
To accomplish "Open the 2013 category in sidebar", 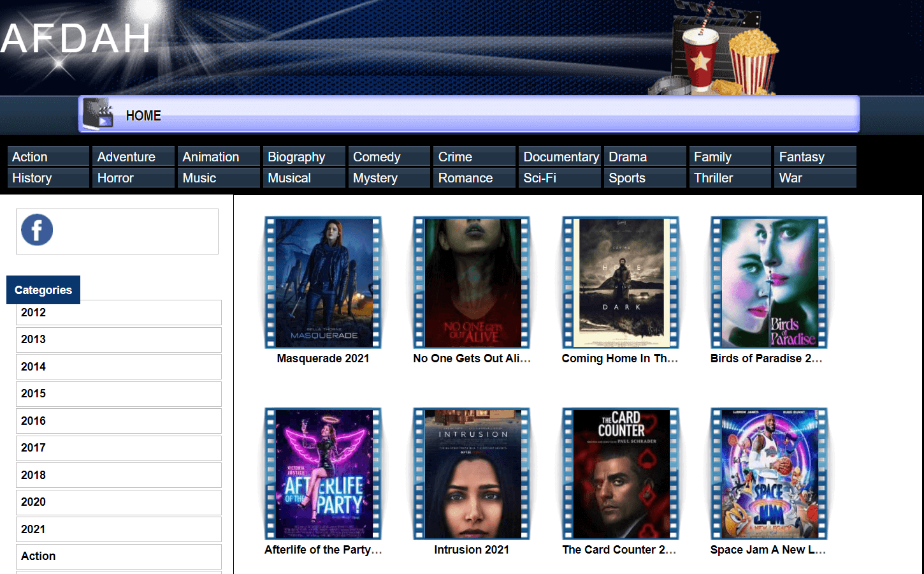I will pyautogui.click(x=119, y=339).
